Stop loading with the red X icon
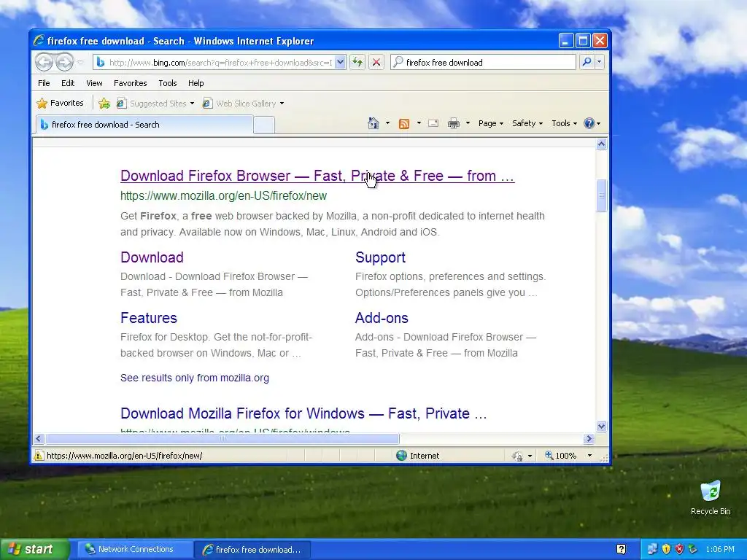 click(376, 62)
